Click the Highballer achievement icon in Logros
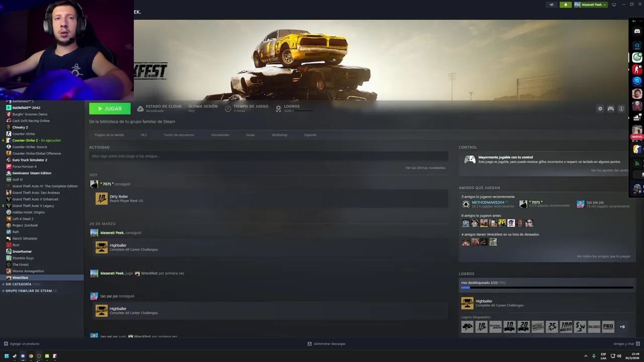The image size is (644, 362). pyautogui.click(x=467, y=303)
